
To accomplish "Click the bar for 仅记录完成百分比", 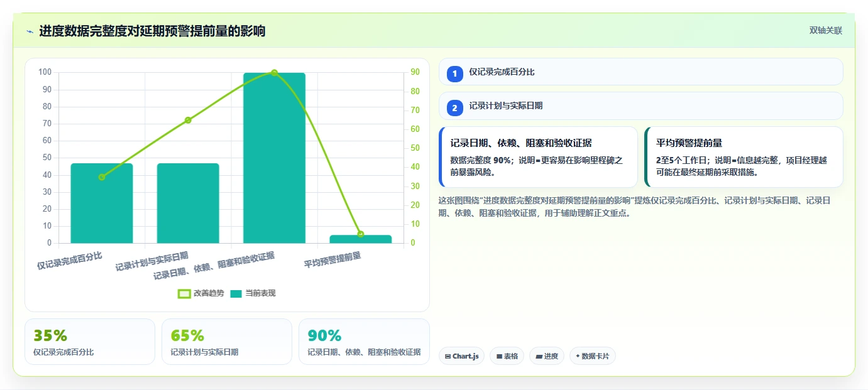I will tap(102, 203).
